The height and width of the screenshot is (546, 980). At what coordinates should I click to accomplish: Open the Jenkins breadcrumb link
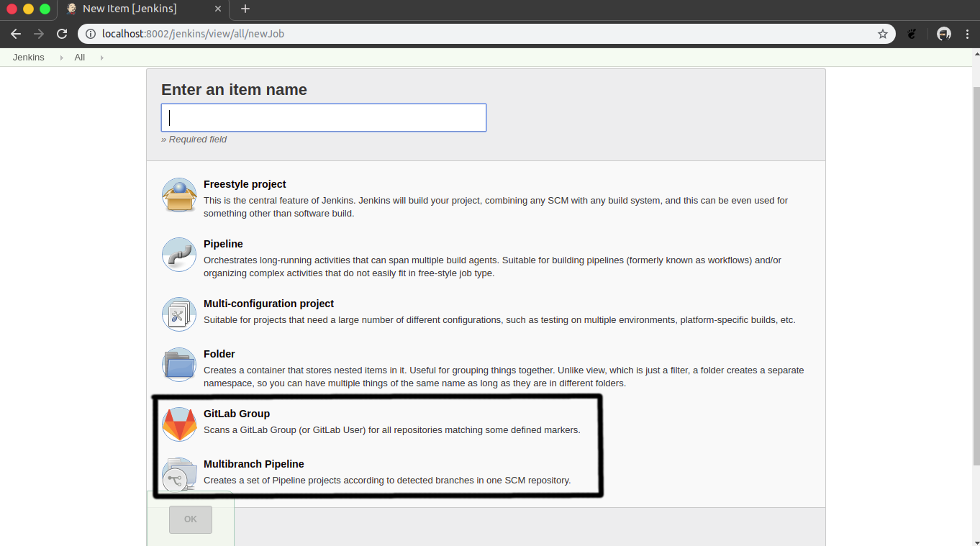click(29, 58)
